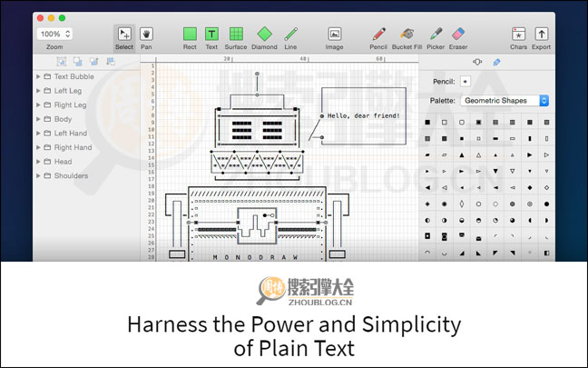Open the blue pencil inspector tab

496,62
